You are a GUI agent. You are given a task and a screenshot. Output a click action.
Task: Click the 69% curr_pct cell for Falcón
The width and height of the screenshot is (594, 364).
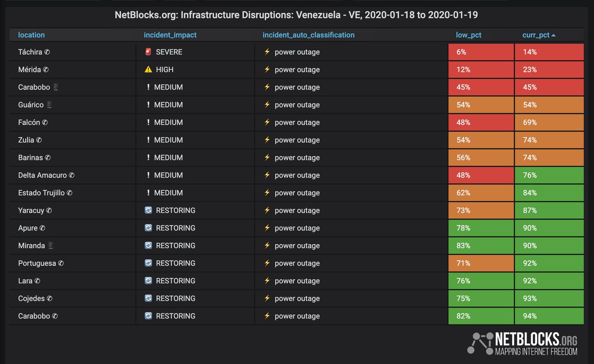549,122
